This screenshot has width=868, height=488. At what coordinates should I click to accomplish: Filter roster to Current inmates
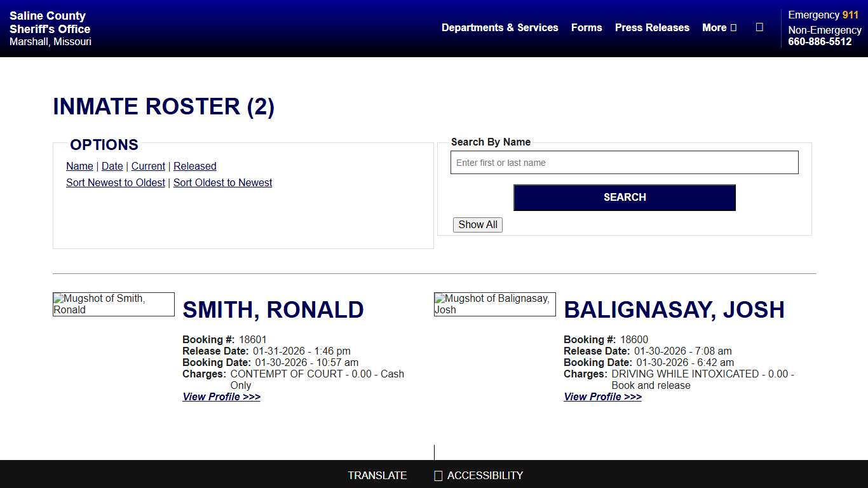coord(148,166)
